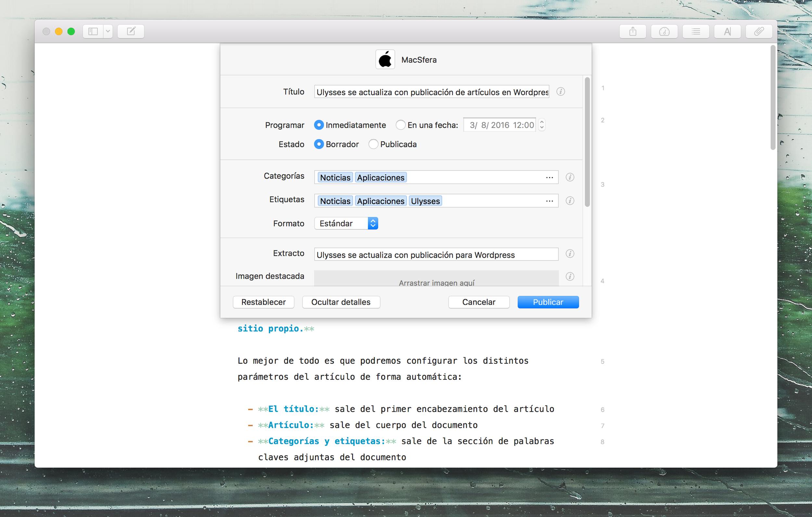Click the Cancelar button
Screen dimensions: 812x517
479,302
